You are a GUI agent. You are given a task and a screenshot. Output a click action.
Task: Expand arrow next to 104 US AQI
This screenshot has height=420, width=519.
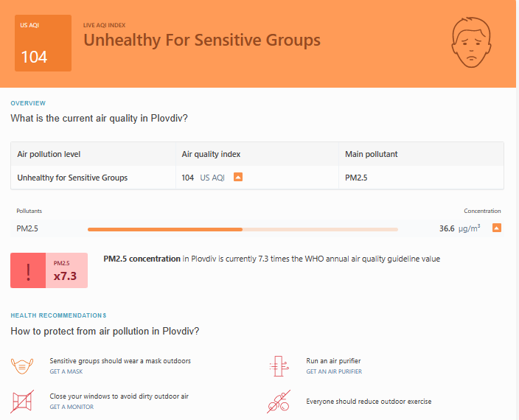click(x=238, y=178)
